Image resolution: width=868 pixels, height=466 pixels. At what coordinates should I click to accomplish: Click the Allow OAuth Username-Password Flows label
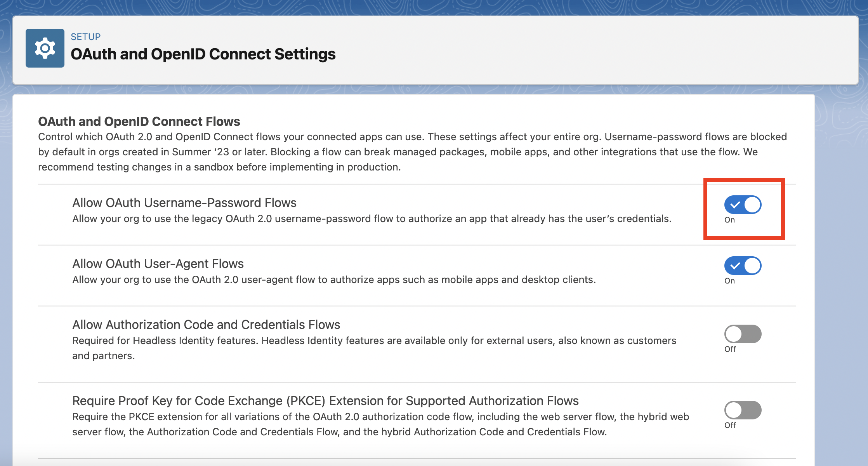pyautogui.click(x=184, y=203)
